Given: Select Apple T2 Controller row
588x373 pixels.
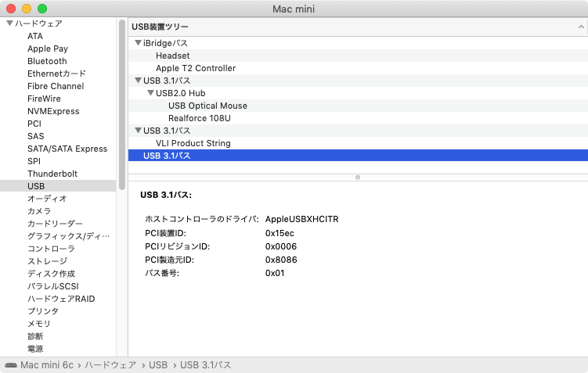Looking at the screenshot, I should click(196, 68).
